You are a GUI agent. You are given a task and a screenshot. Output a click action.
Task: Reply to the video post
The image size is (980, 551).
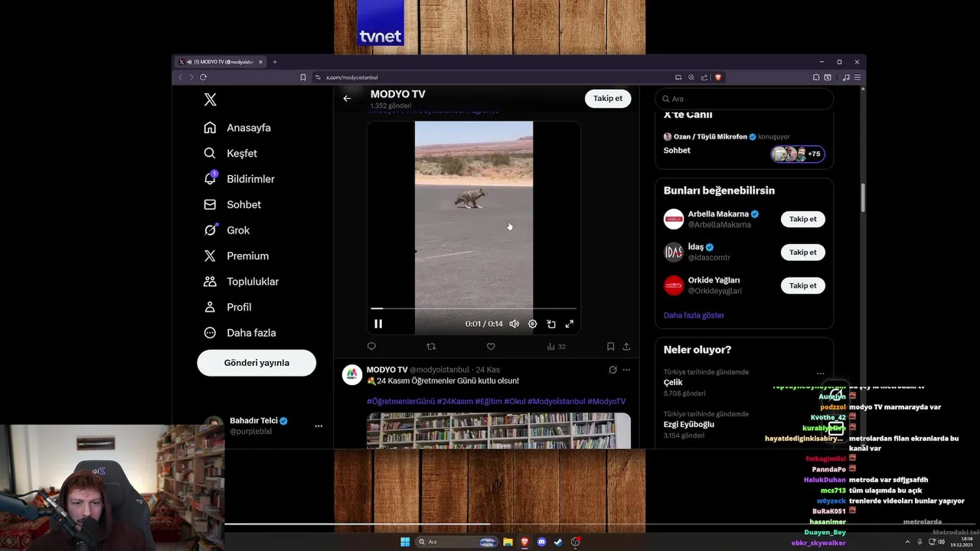(x=371, y=347)
